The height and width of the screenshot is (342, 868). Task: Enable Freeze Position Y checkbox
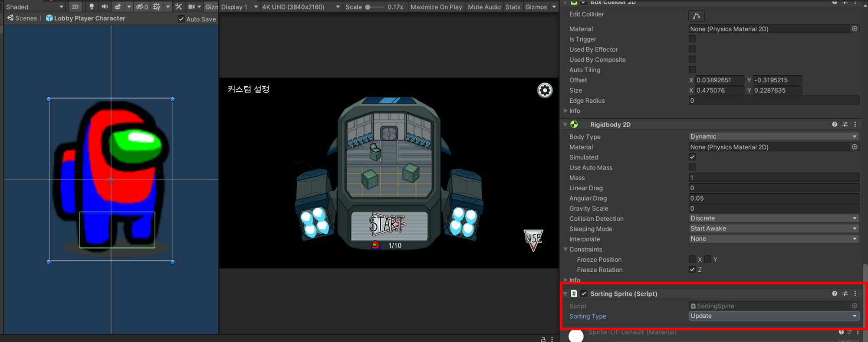708,259
